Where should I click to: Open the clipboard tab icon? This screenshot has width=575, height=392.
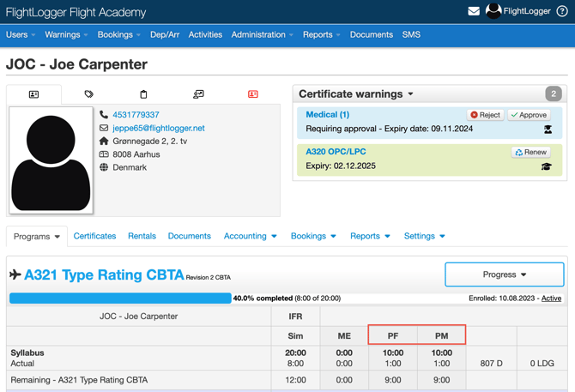[x=143, y=94]
